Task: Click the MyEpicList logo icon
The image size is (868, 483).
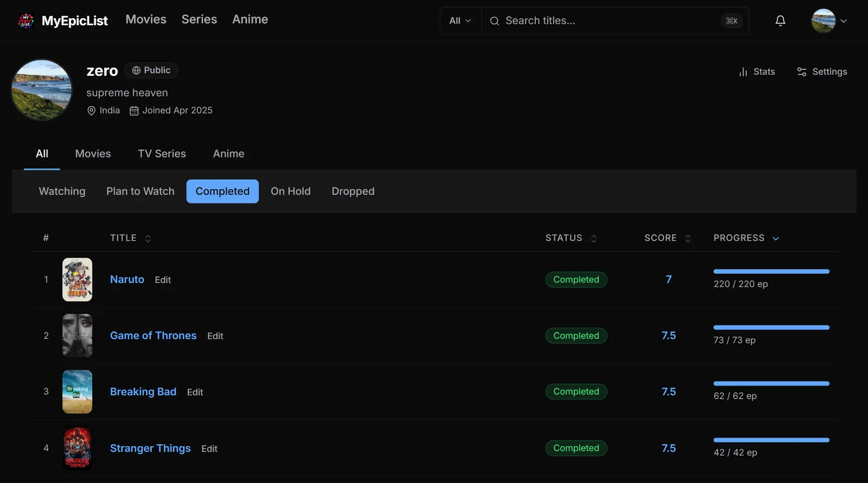Action: pyautogui.click(x=26, y=21)
